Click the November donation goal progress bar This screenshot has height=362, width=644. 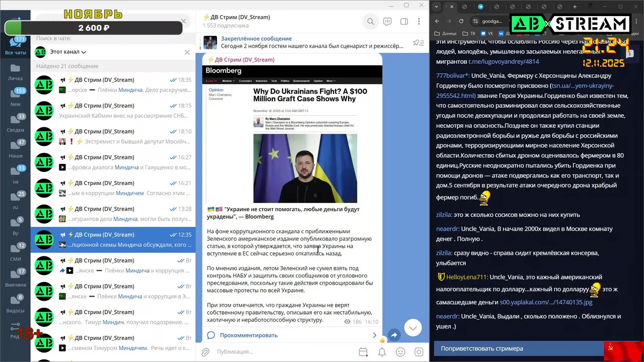[x=94, y=28]
